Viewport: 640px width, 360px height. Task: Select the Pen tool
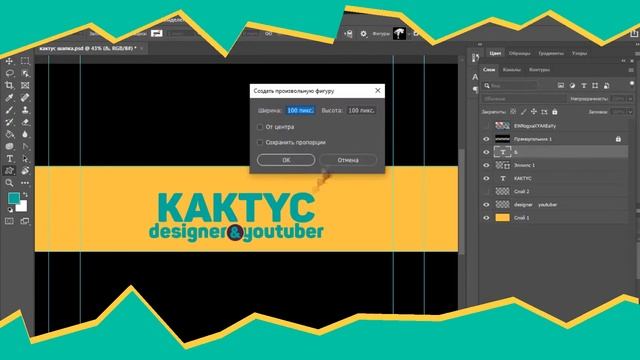[25, 146]
